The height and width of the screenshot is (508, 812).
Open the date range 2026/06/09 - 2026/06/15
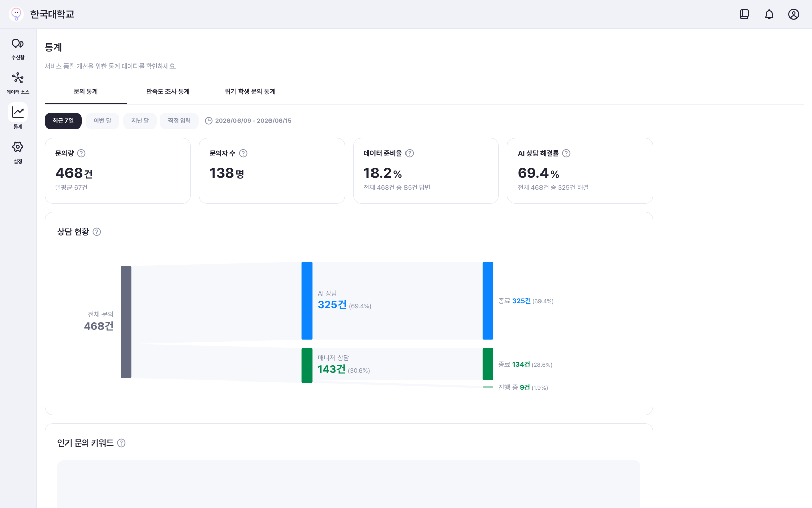[248, 121]
